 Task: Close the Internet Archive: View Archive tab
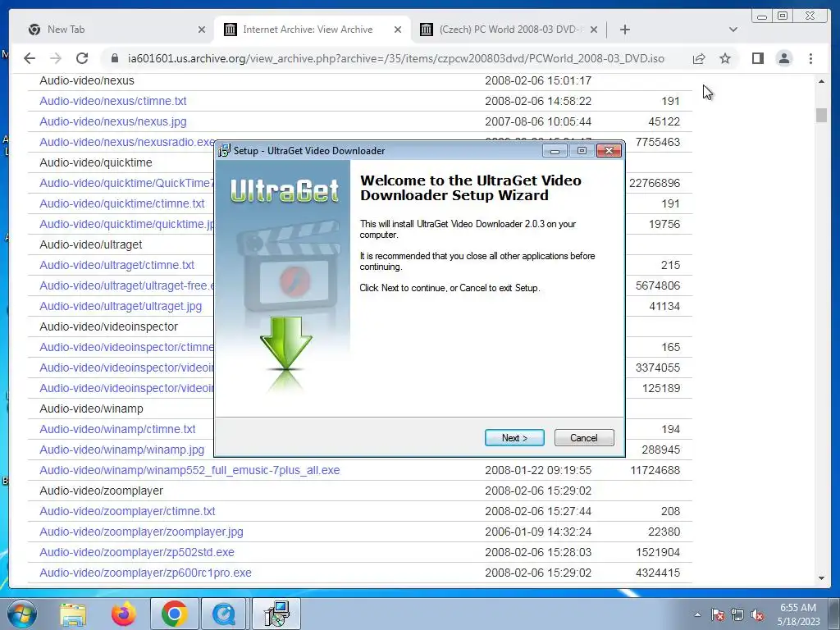398,30
